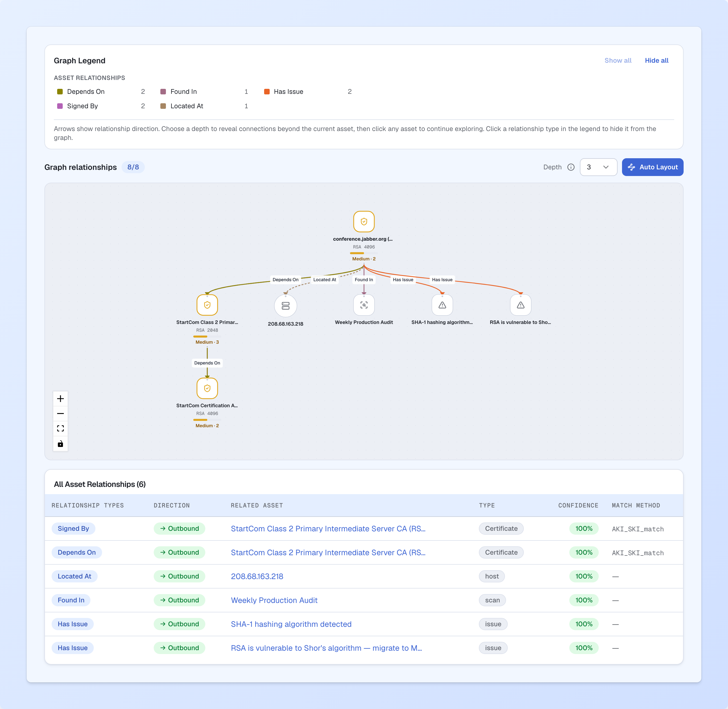The image size is (728, 709).
Task: Click the Match Method column header
Action: click(x=636, y=505)
